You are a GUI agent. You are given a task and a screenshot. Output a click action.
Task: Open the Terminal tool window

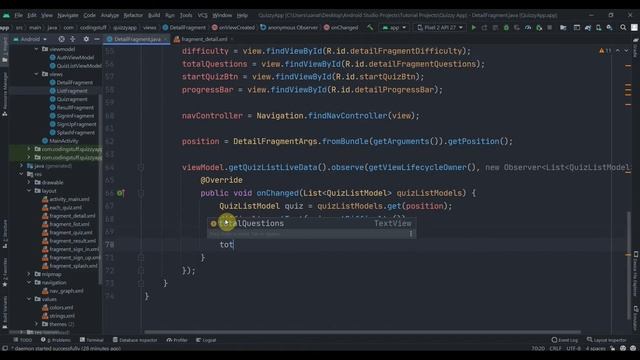pyautogui.click(x=92, y=340)
